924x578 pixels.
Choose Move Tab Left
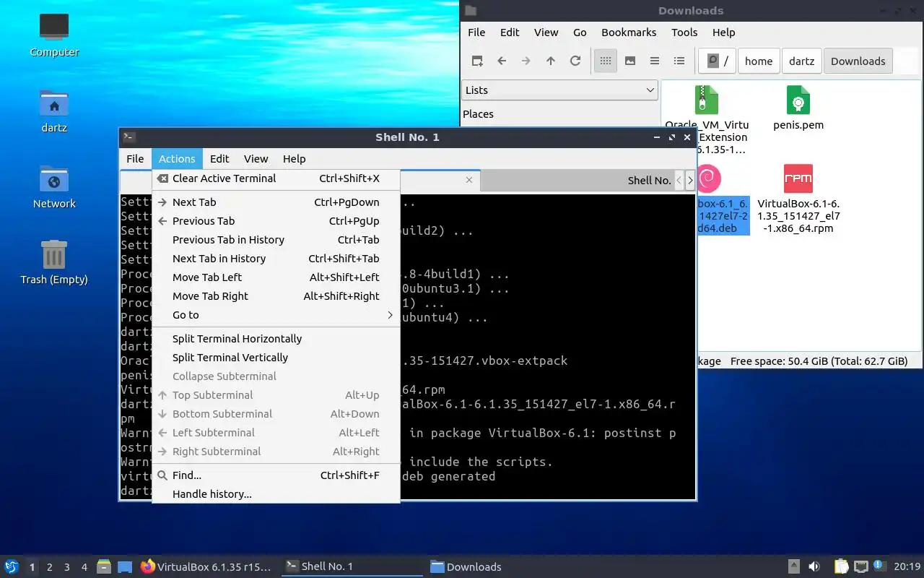click(276, 277)
